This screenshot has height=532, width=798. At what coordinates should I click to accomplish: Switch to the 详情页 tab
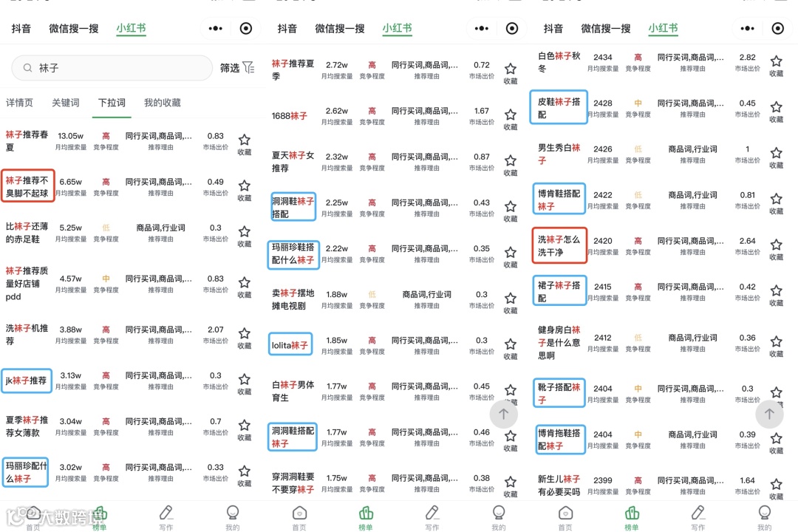coord(19,103)
